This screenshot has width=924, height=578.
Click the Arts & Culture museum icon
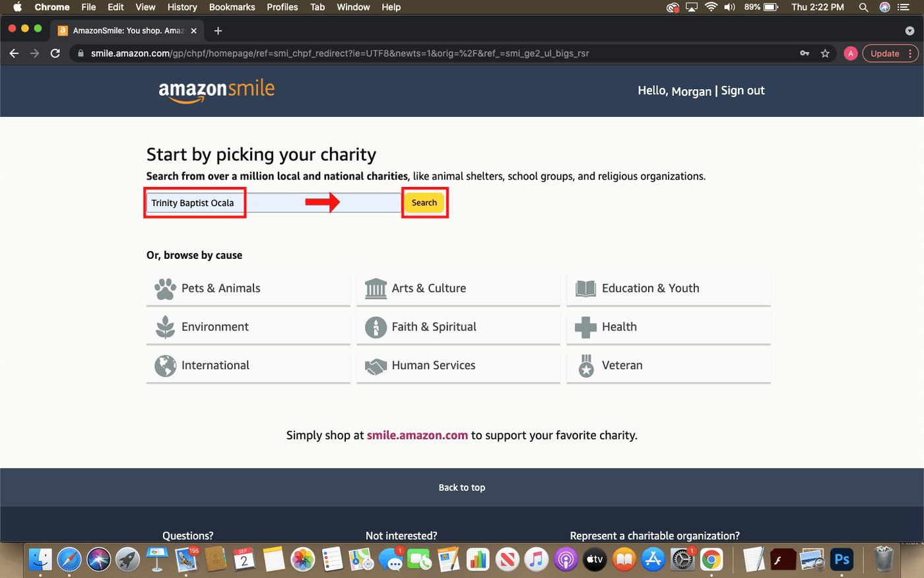[376, 289]
